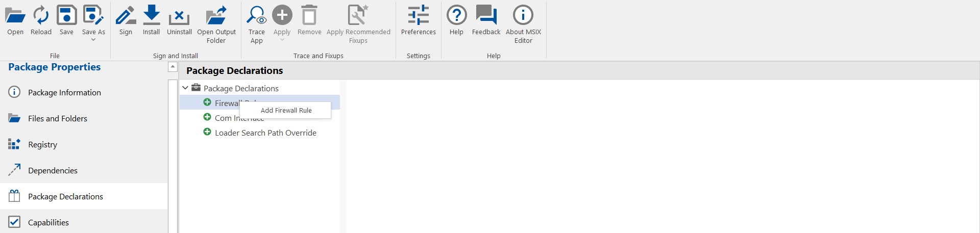980x233 pixels.
Task: Choose Add Firewall Rule from context menu
Action: click(x=286, y=110)
